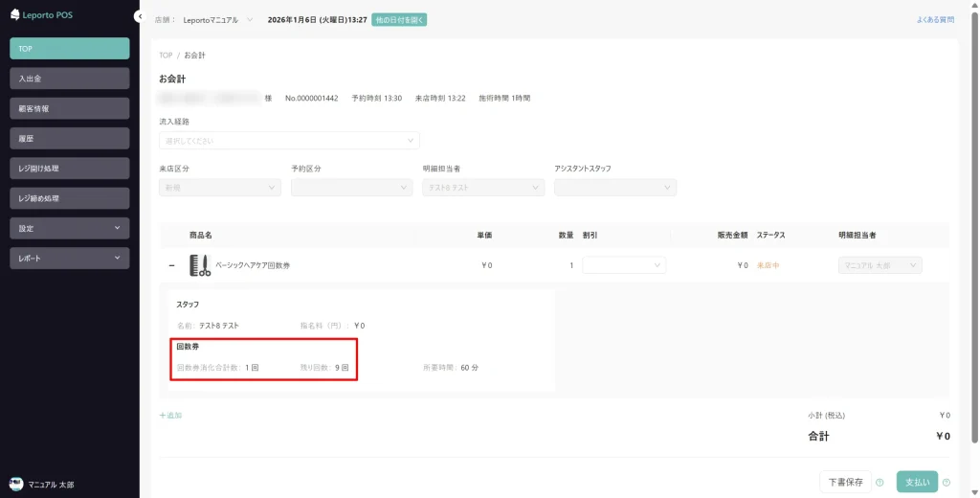Open the 流入経路 dropdown
The width and height of the screenshot is (980, 498).
pos(289,141)
